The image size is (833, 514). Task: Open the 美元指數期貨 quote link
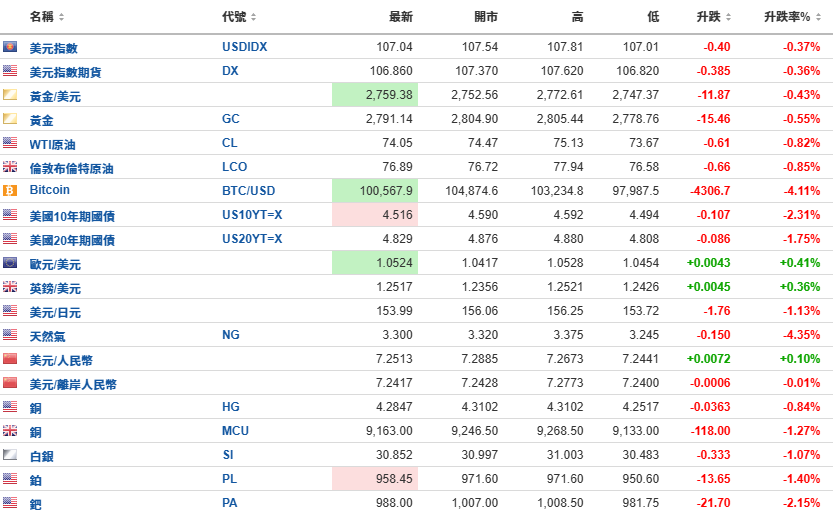65,72
